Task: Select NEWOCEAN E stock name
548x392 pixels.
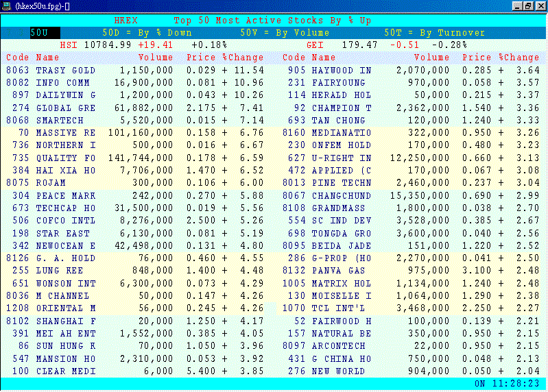Action: (66, 246)
